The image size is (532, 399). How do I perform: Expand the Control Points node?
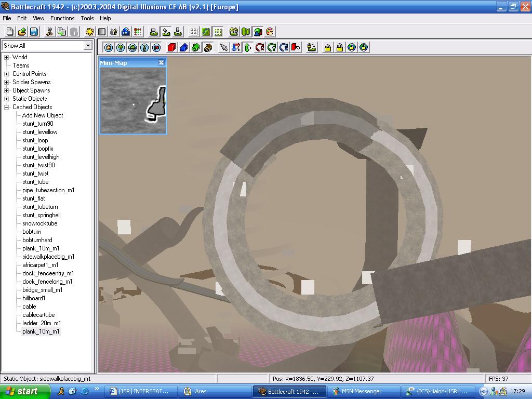[x=6, y=74]
